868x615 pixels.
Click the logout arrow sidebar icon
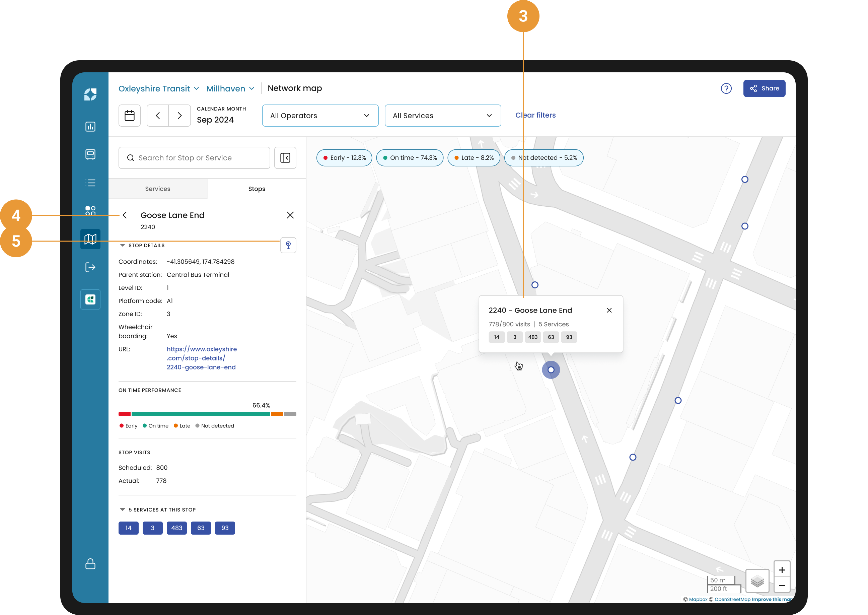click(x=90, y=267)
